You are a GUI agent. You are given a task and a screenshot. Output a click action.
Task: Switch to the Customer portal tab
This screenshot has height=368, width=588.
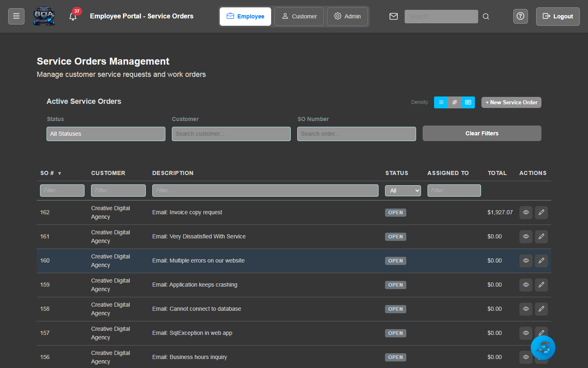[299, 16]
